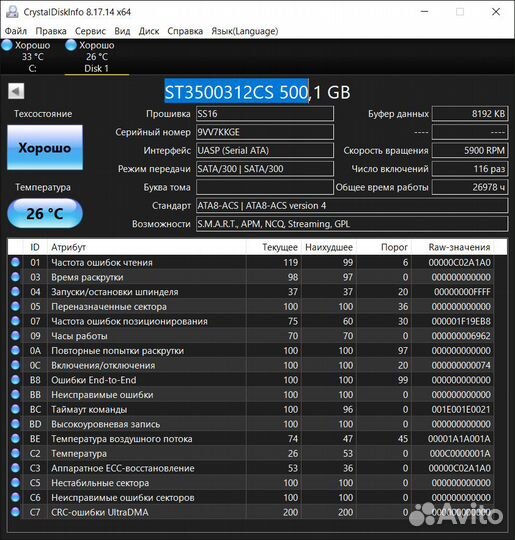The image size is (515, 540).
Task: Click the transfer mode field SATA/300
Action: pos(265,169)
